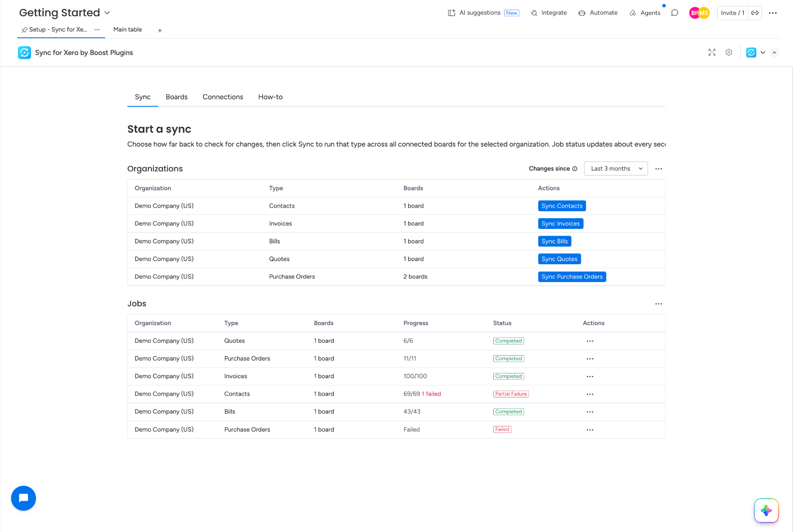The height and width of the screenshot is (532, 793).
Task: Switch to the Main table view
Action: (127, 29)
